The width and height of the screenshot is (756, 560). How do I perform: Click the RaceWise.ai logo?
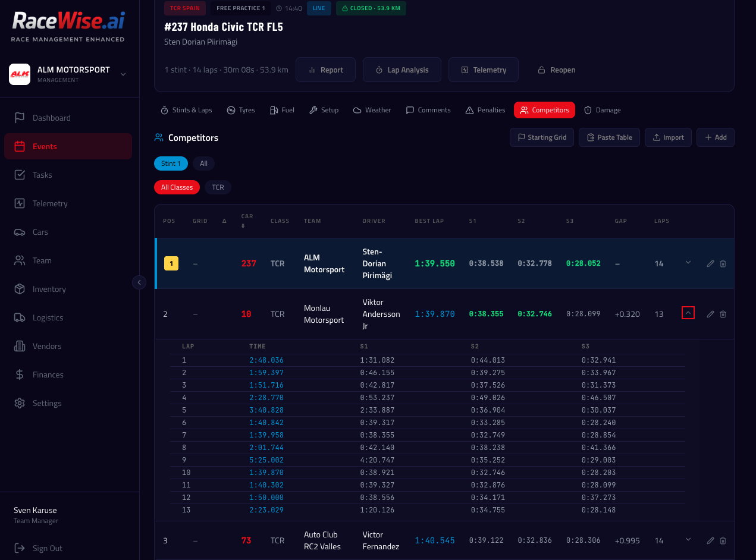[68, 26]
